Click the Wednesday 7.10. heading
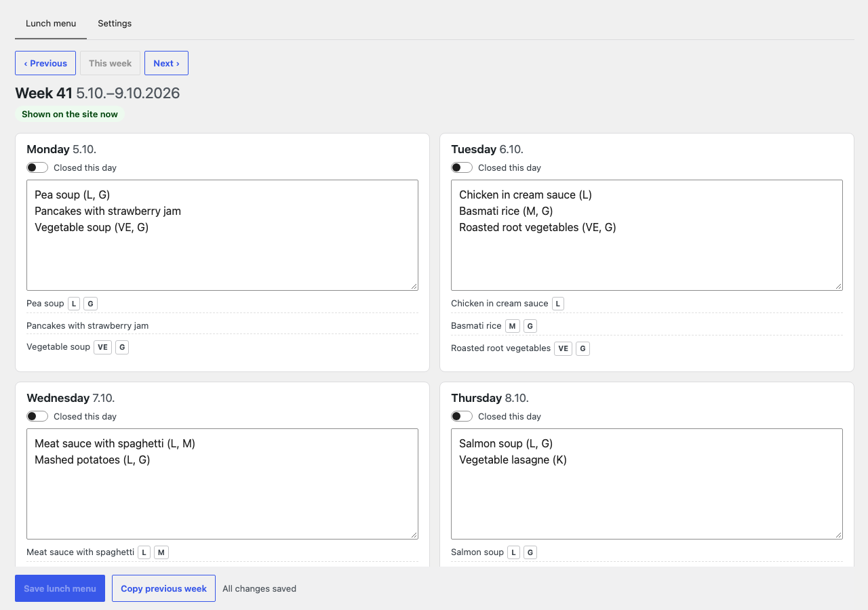The width and height of the screenshot is (868, 610). pyautogui.click(x=71, y=398)
